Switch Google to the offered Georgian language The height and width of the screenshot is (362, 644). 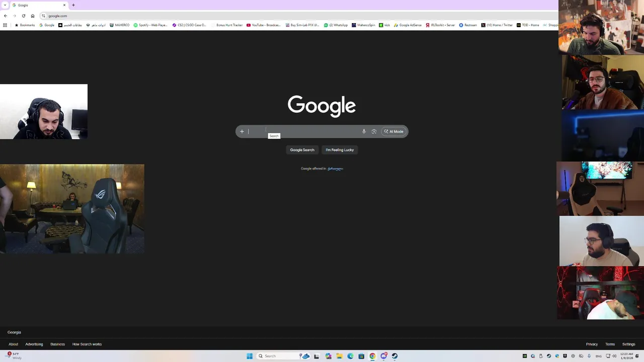pyautogui.click(x=335, y=168)
